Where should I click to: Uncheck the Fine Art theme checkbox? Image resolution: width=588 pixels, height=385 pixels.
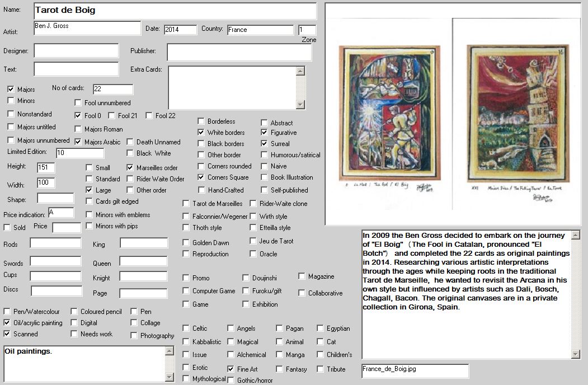coord(231,369)
